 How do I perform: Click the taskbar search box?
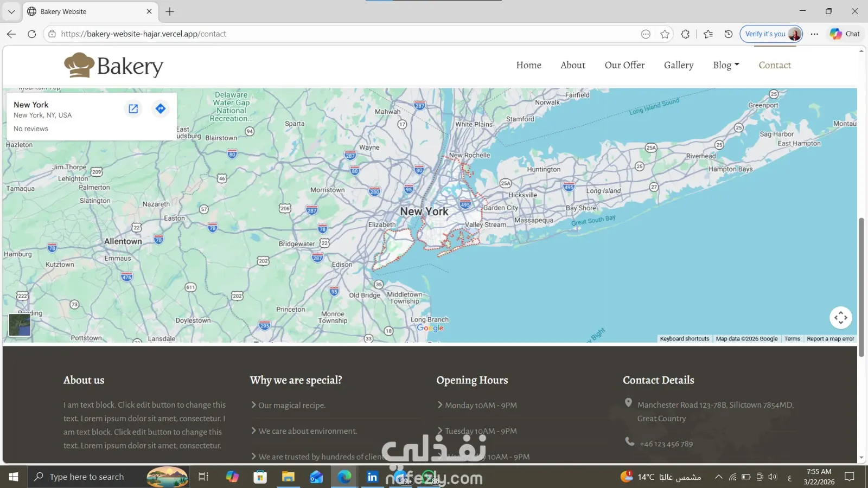point(108,477)
